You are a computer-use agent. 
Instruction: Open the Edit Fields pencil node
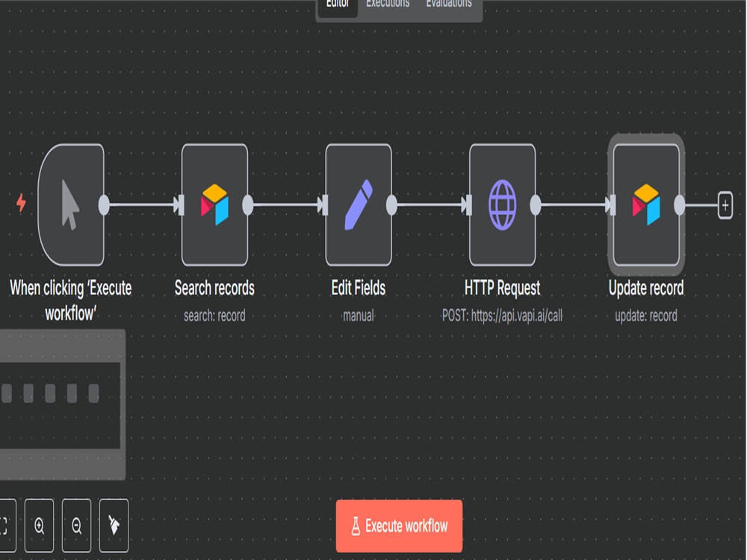pyautogui.click(x=359, y=205)
